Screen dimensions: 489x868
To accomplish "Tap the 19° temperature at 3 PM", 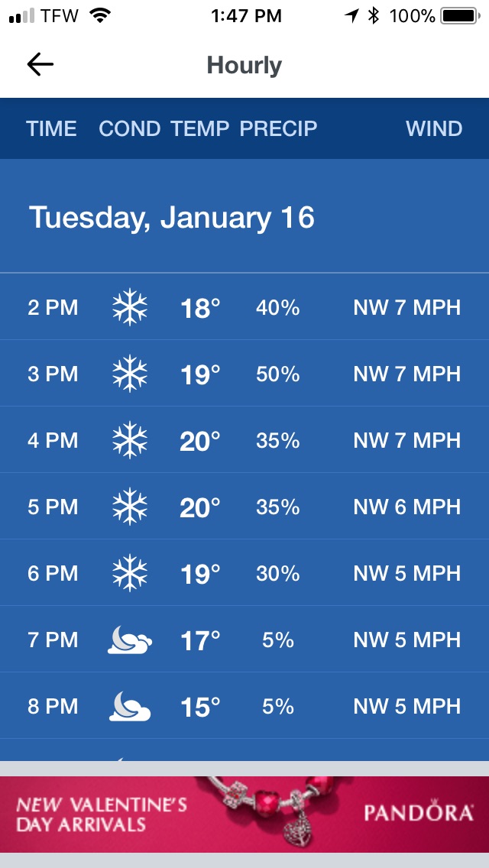I will click(x=200, y=374).
